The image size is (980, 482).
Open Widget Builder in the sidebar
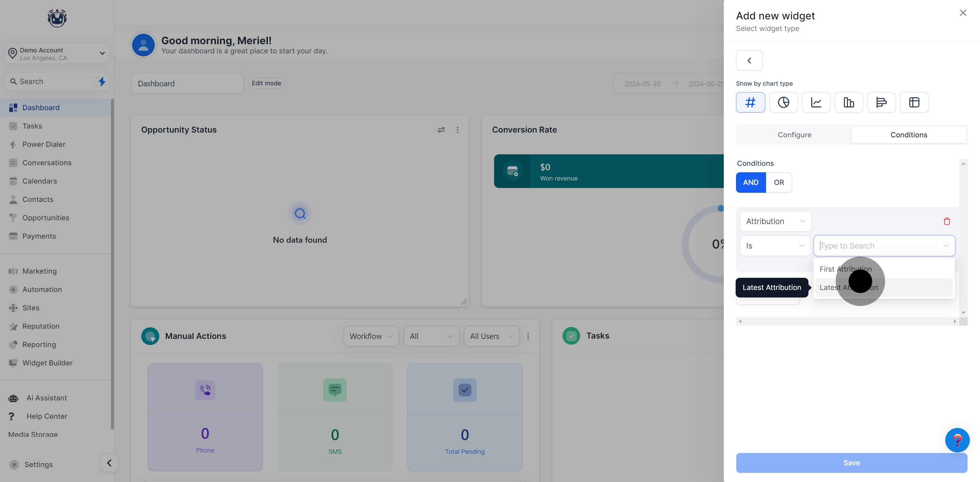click(x=47, y=363)
